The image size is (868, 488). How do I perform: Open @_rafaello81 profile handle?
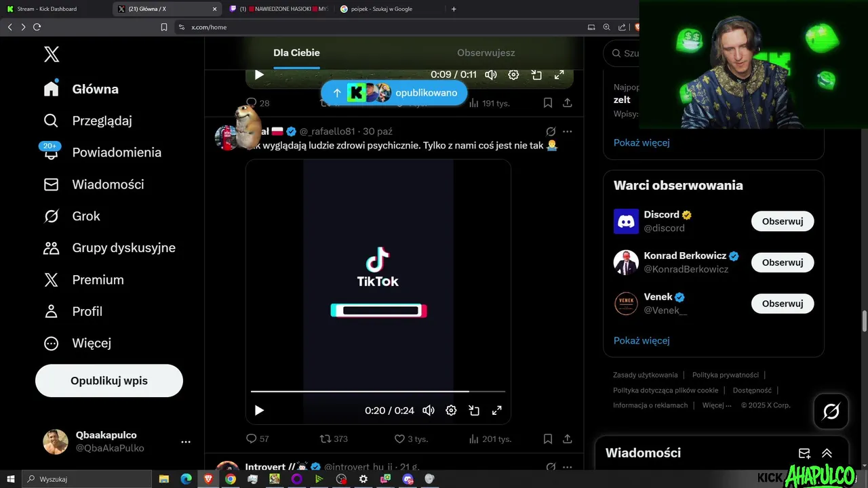(x=327, y=131)
